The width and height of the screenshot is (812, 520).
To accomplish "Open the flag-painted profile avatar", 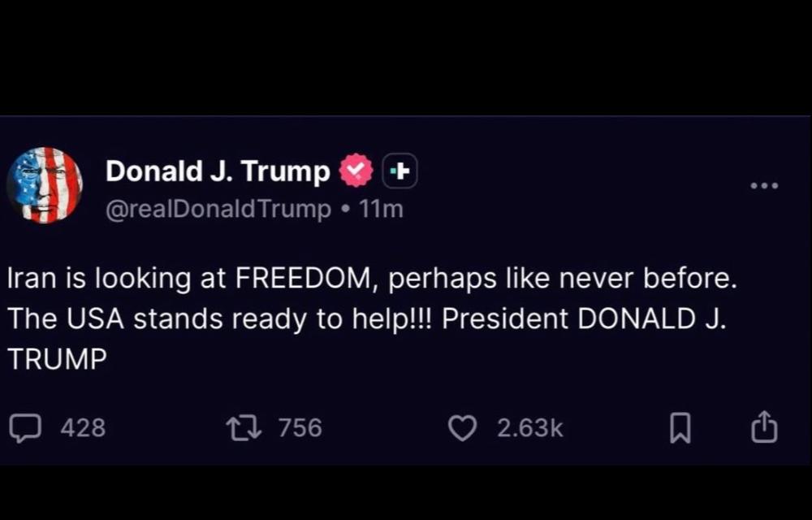I will point(45,185).
